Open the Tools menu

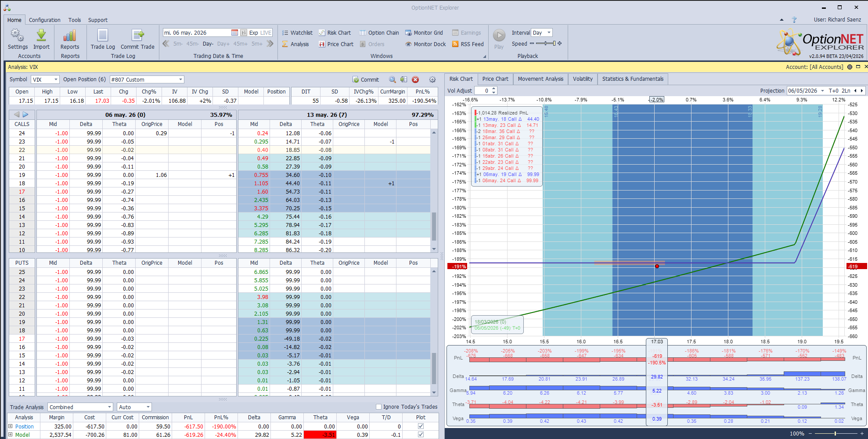[x=74, y=20]
